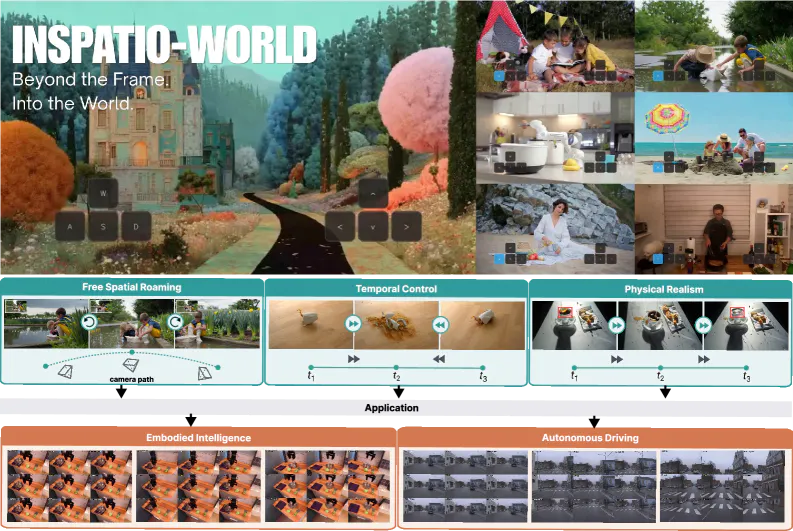Click the Temporal Control header
Screen dimensions: 793x531
pos(396,289)
